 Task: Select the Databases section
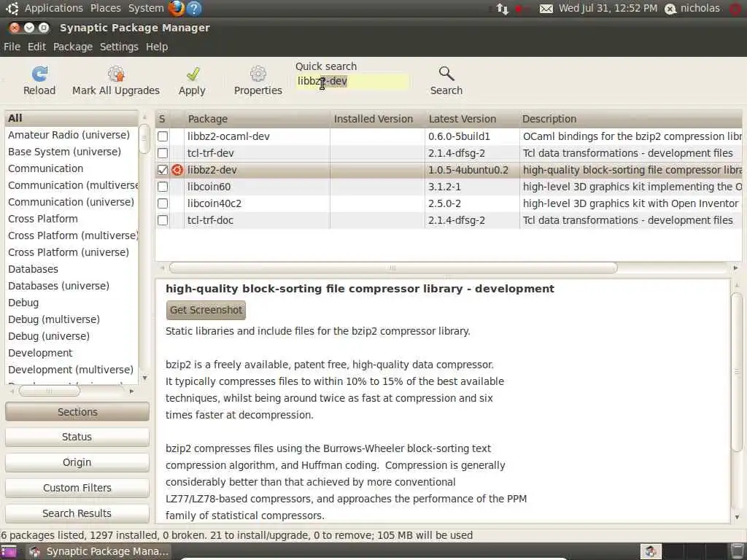point(71,269)
